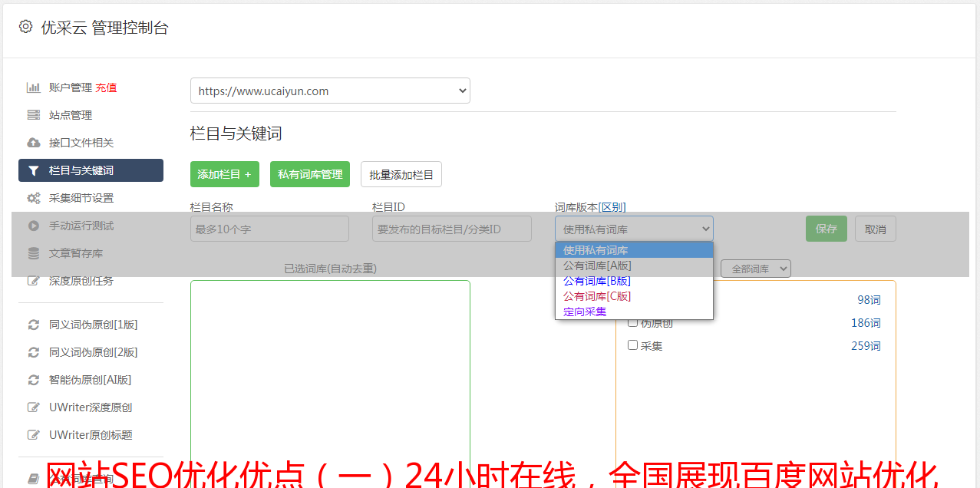Image resolution: width=980 pixels, height=488 pixels.
Task: Choose 公有词库[B版] option
Action: [x=634, y=281]
